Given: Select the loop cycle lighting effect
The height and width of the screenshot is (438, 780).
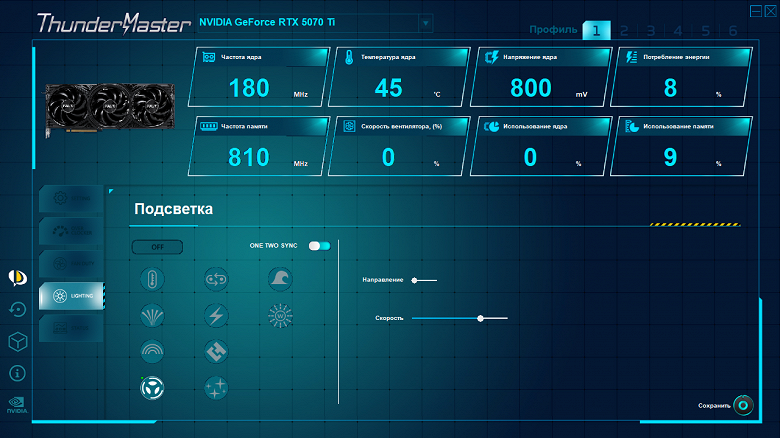Looking at the screenshot, I should [x=216, y=279].
